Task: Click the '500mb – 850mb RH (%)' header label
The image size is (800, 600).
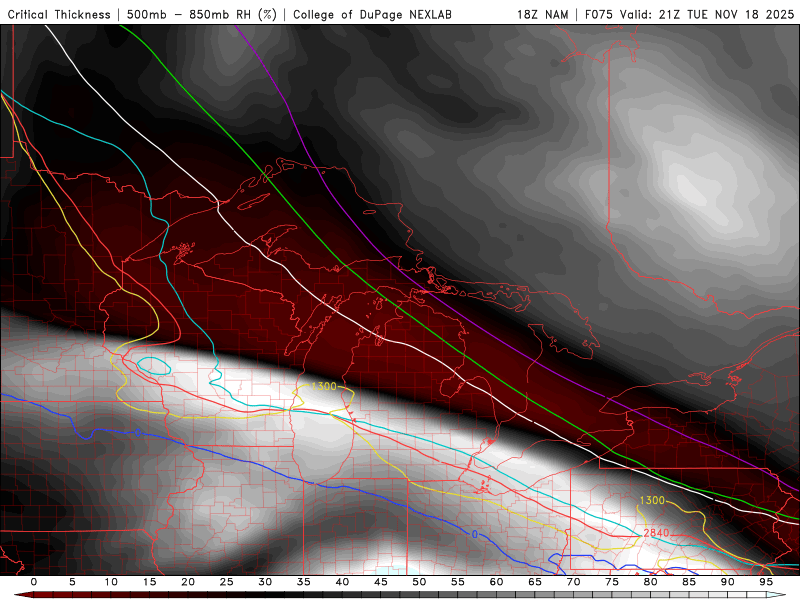Action: (202, 15)
